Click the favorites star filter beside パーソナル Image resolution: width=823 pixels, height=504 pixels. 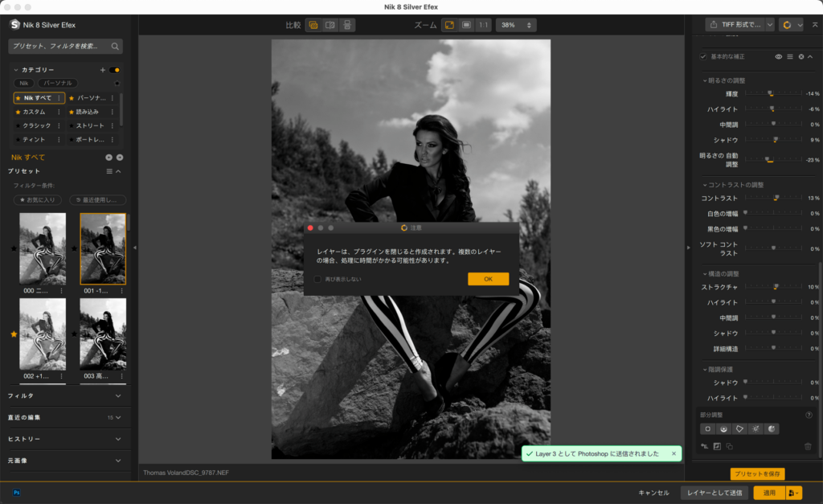[x=117, y=83]
